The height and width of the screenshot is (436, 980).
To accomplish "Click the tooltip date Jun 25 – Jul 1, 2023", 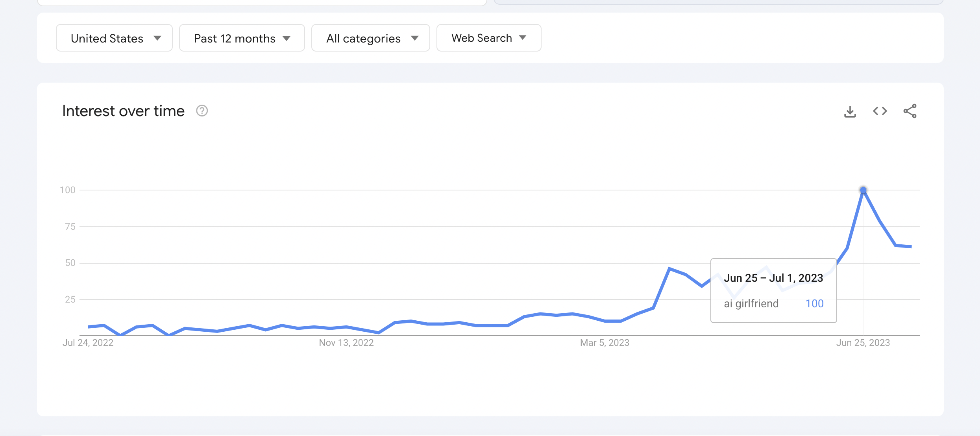I will (x=773, y=278).
